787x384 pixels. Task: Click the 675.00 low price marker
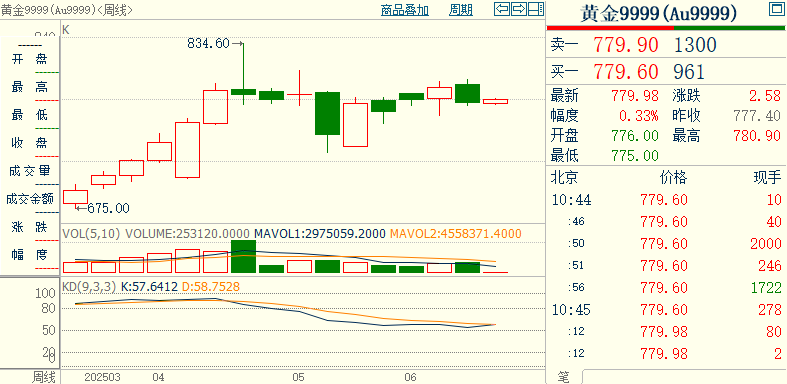click(x=108, y=208)
